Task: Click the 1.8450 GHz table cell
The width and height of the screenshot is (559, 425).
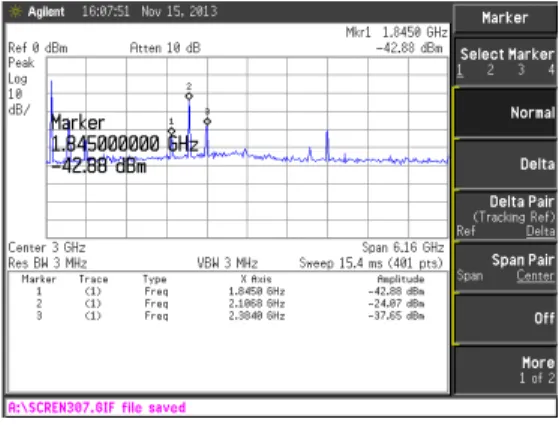Action: 257,292
